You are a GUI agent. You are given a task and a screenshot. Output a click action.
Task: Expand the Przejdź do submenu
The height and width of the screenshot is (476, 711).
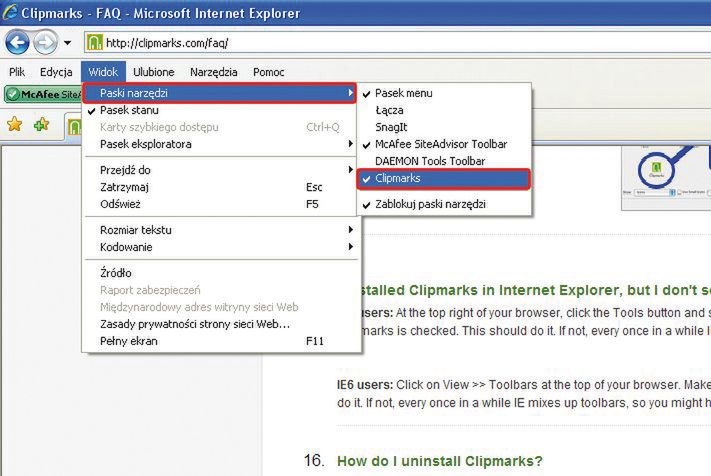coord(219,170)
